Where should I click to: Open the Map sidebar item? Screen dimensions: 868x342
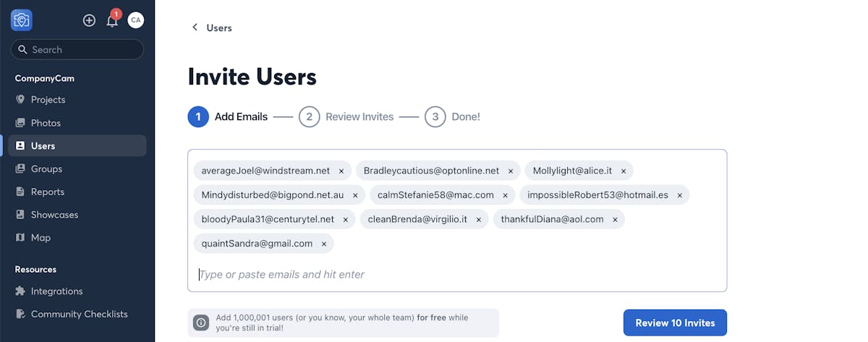point(41,237)
